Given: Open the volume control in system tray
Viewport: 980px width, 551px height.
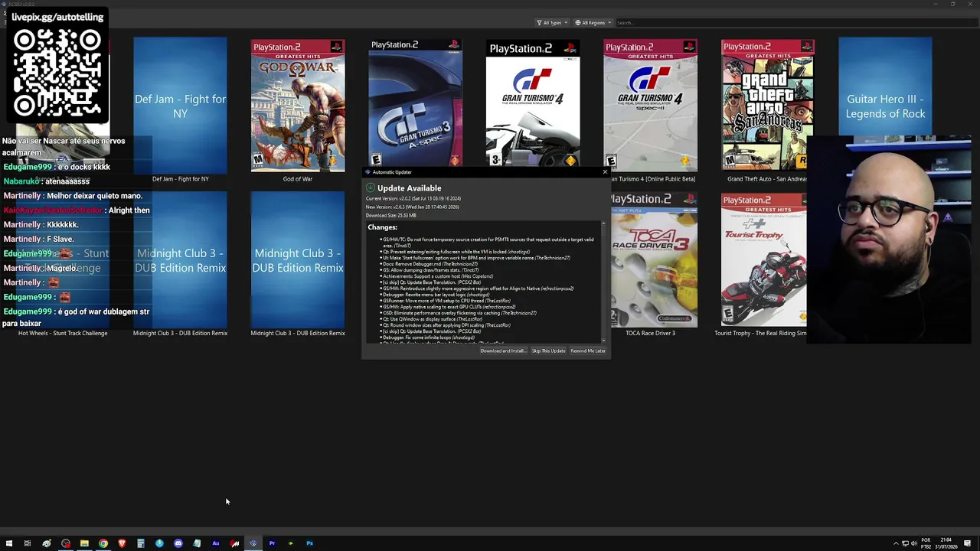Looking at the screenshot, I should click(x=915, y=543).
